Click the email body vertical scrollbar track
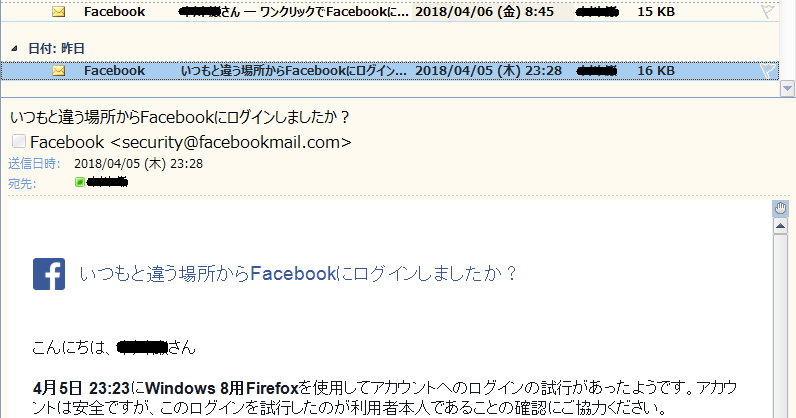Screen dimensions: 796x418 click(781, 325)
